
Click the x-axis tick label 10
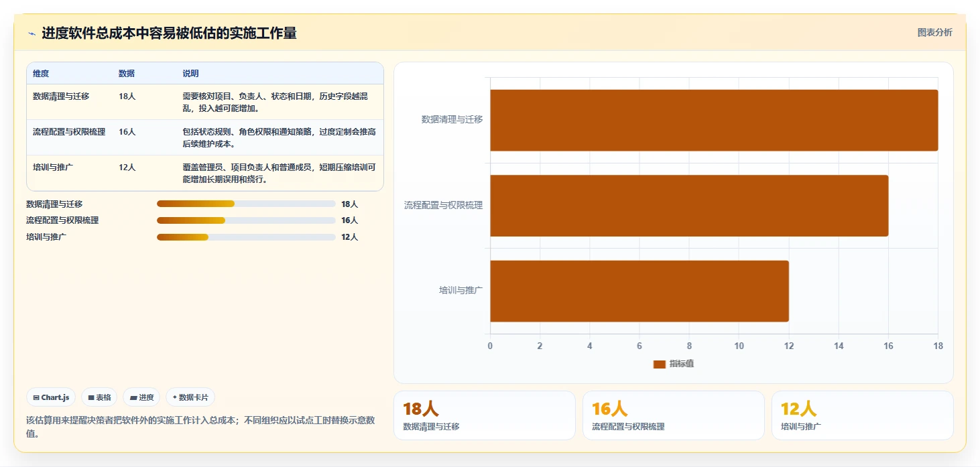point(739,346)
